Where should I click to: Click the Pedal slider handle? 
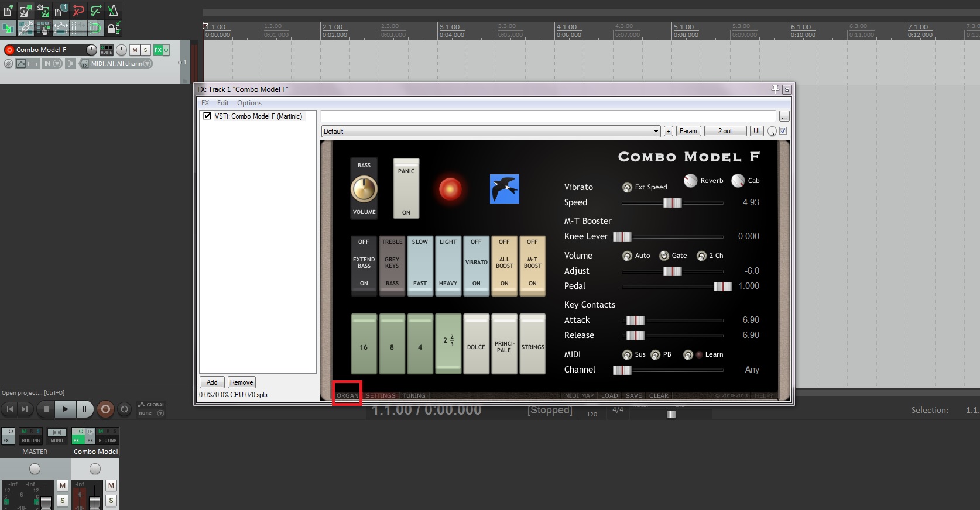click(x=722, y=287)
